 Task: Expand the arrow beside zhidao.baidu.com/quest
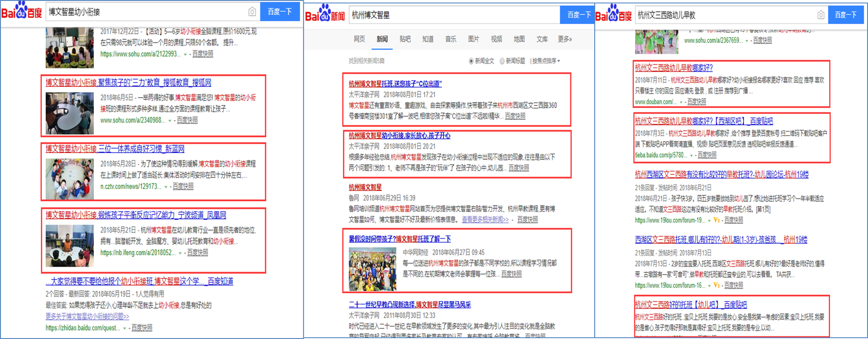pos(124,328)
